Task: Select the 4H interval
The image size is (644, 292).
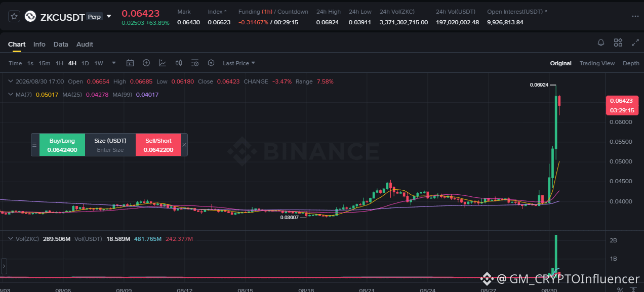Action: [x=72, y=63]
